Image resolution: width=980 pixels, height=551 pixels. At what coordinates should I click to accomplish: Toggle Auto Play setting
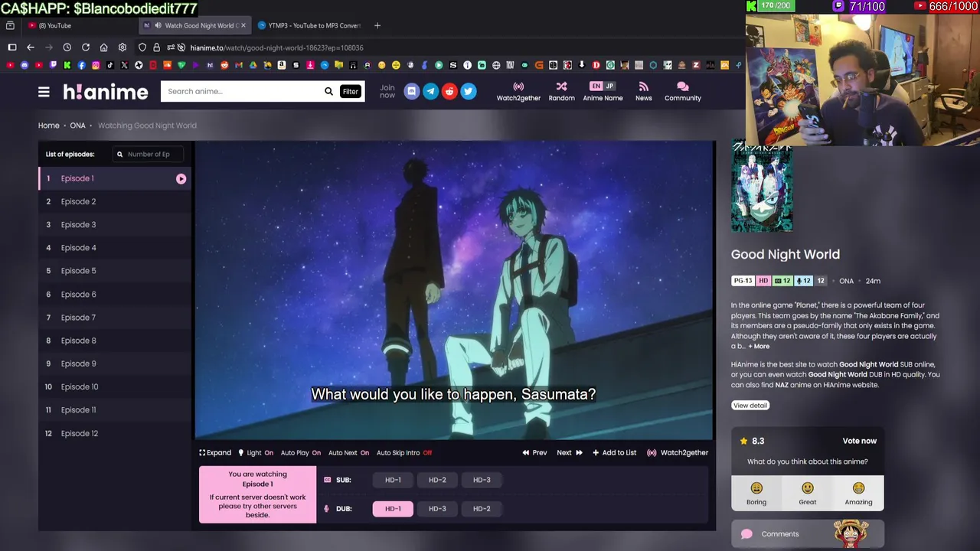[x=301, y=453]
